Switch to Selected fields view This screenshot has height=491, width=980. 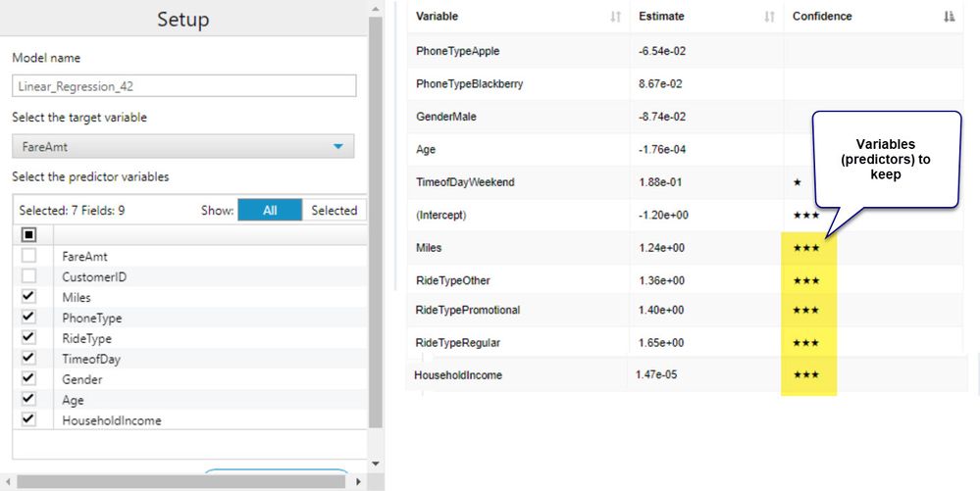[x=335, y=211]
